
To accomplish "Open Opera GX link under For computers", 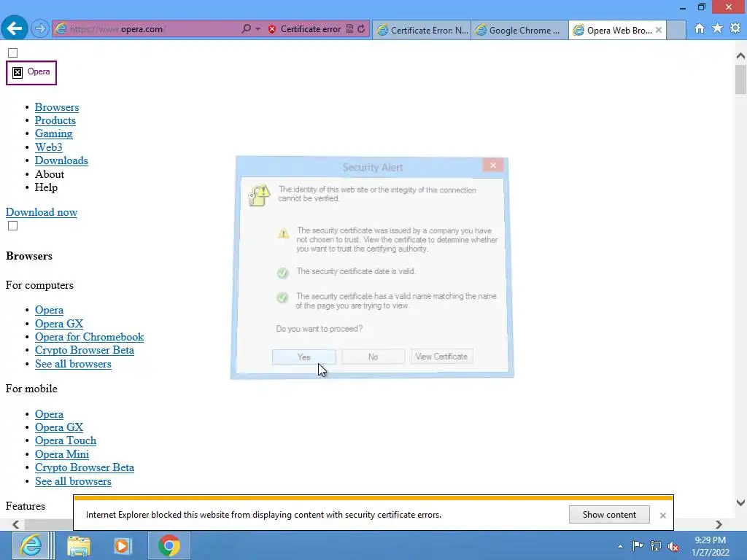I will [x=59, y=324].
